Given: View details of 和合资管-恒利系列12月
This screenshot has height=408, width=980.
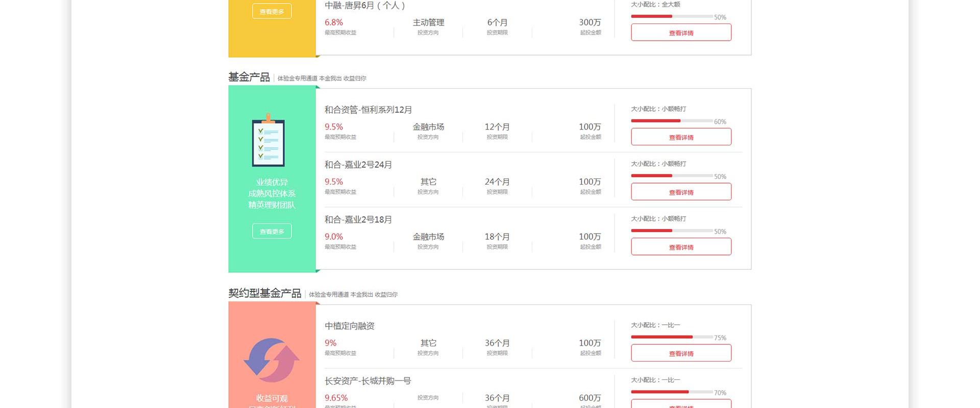Looking at the screenshot, I should point(681,137).
